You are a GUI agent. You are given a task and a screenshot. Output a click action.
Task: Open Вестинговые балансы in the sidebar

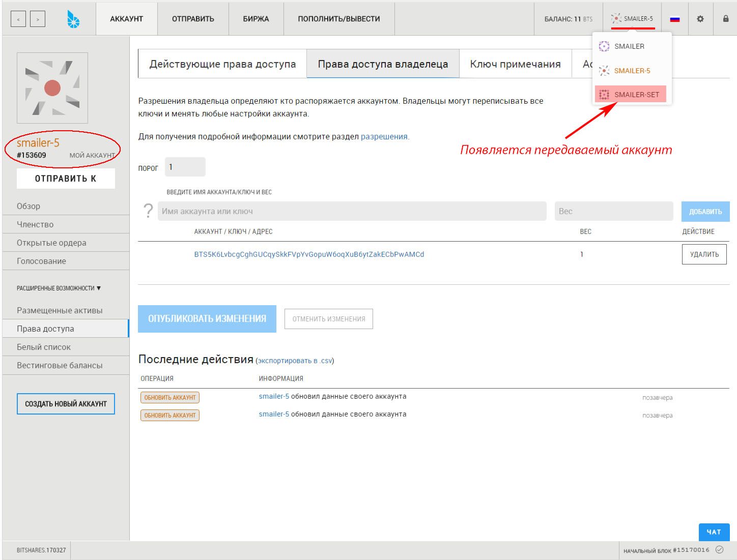tap(66, 365)
